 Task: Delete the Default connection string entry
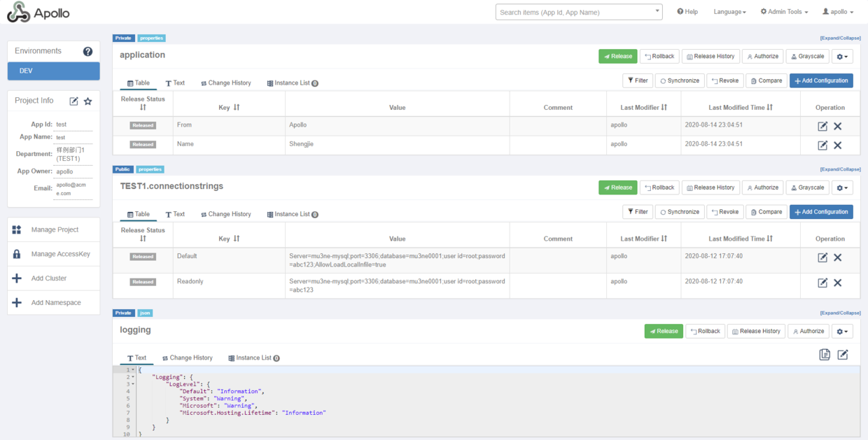pyautogui.click(x=837, y=257)
